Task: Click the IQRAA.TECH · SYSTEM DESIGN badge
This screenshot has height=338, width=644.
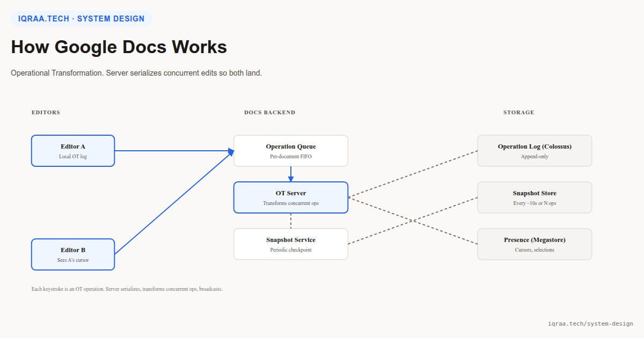Action: (x=82, y=19)
